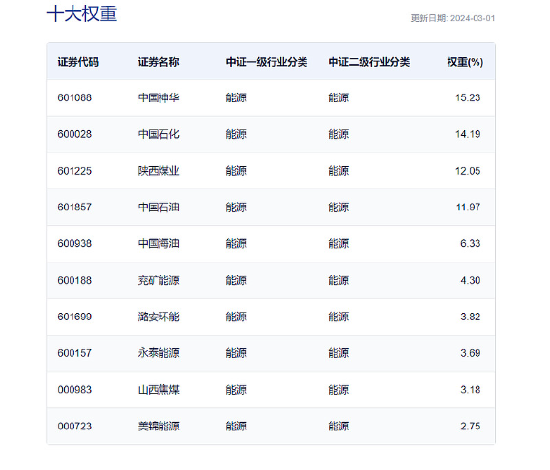
Task: Select stock code 601225
Action: 75,171
